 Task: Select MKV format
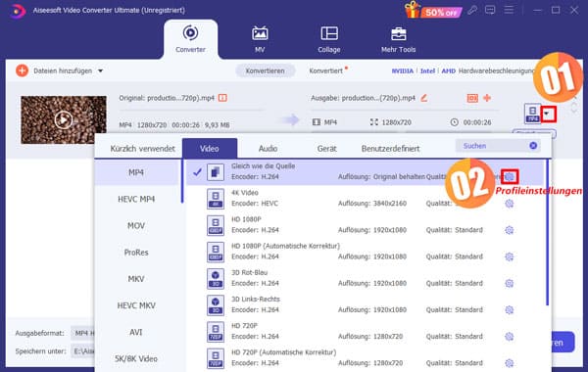point(136,279)
